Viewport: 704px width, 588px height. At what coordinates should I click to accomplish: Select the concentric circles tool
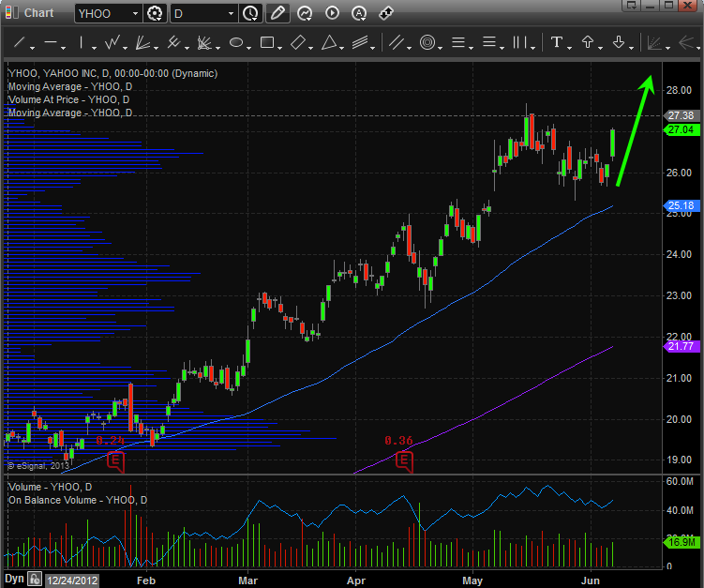(427, 43)
